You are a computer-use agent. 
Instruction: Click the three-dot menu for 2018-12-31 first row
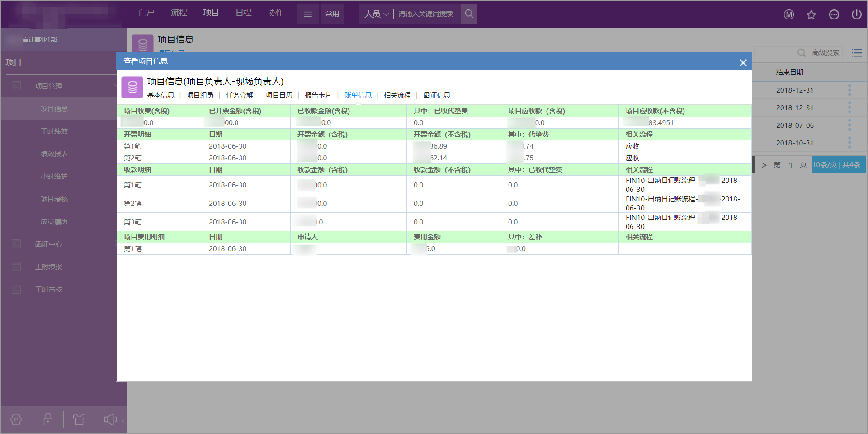pos(849,90)
